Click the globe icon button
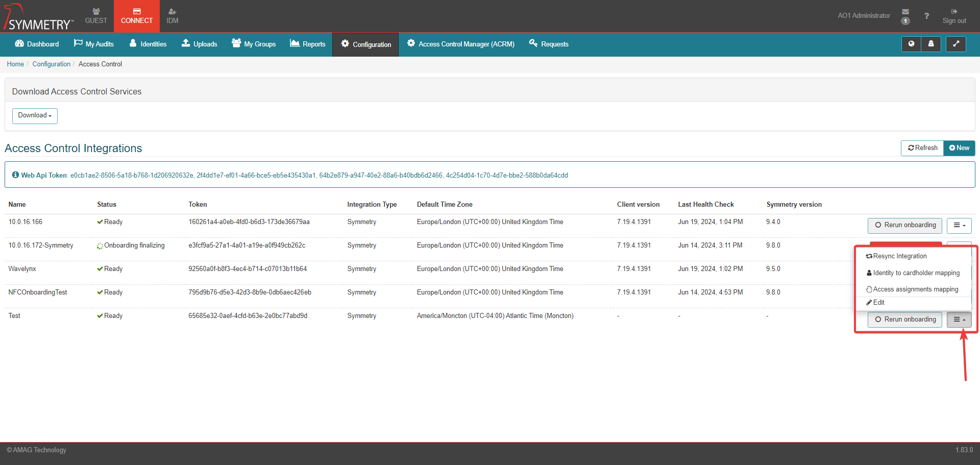This screenshot has height=465, width=980. tap(911, 44)
